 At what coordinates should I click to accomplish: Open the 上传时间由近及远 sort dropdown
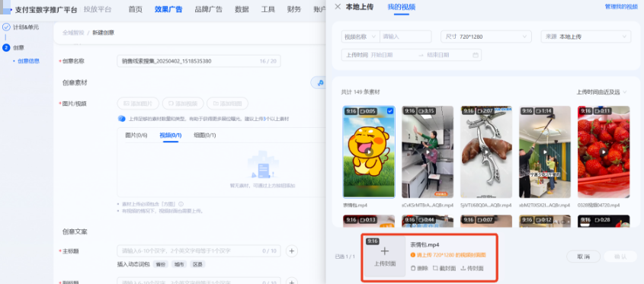click(x=601, y=92)
